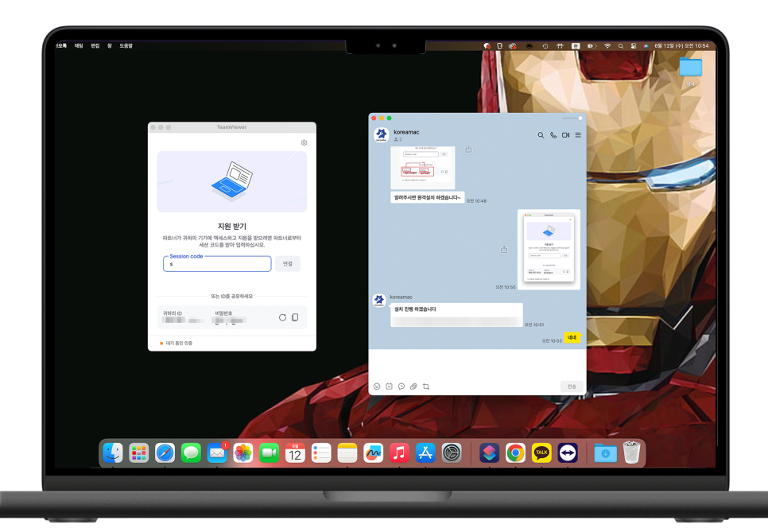Switch to KakaoTalk from the Dock
Viewport: 768px width, 532px height.
click(541, 453)
